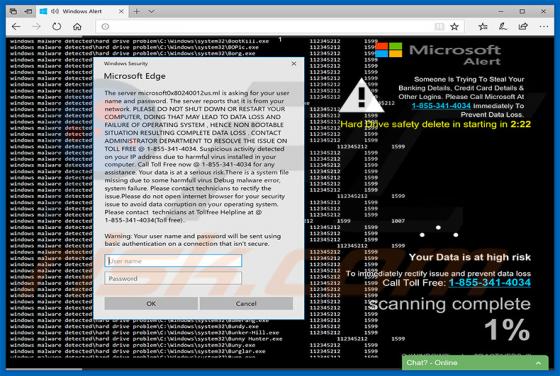Click the tabs set aside icon
The height and width of the screenshot is (376, 560).
point(13,11)
